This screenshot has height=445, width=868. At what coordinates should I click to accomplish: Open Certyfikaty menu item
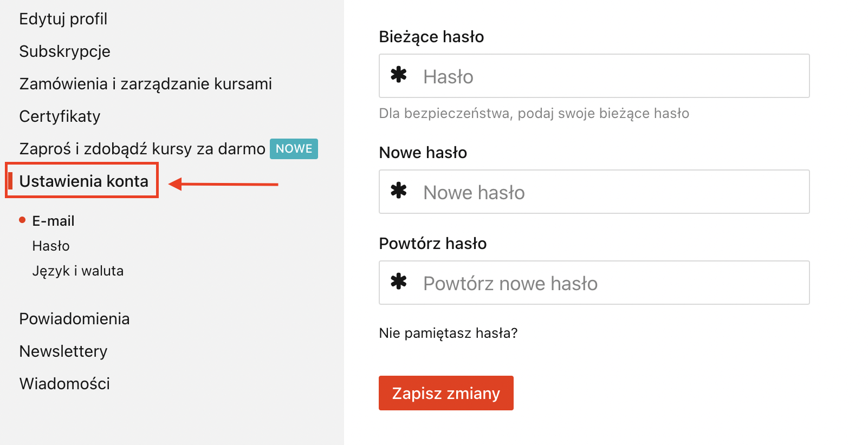pyautogui.click(x=60, y=116)
